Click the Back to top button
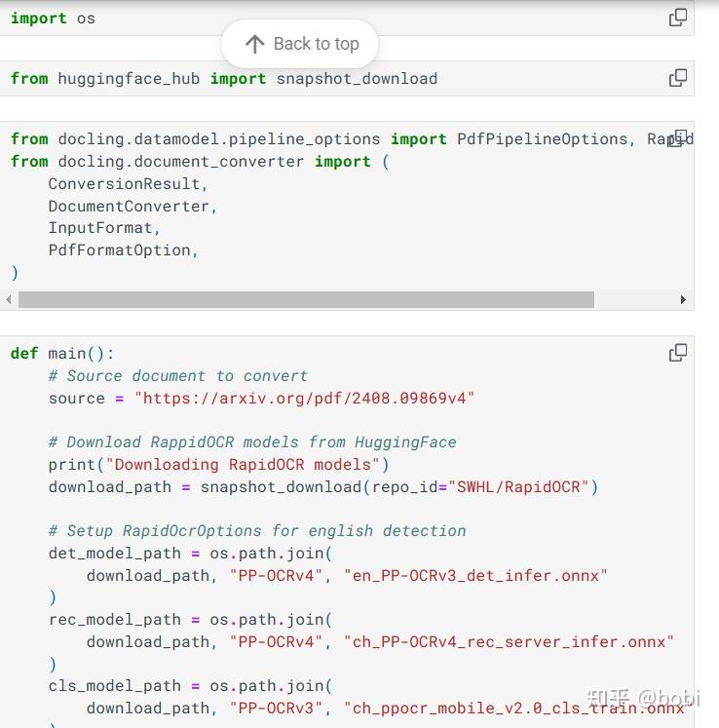This screenshot has width=719, height=728. (300, 44)
